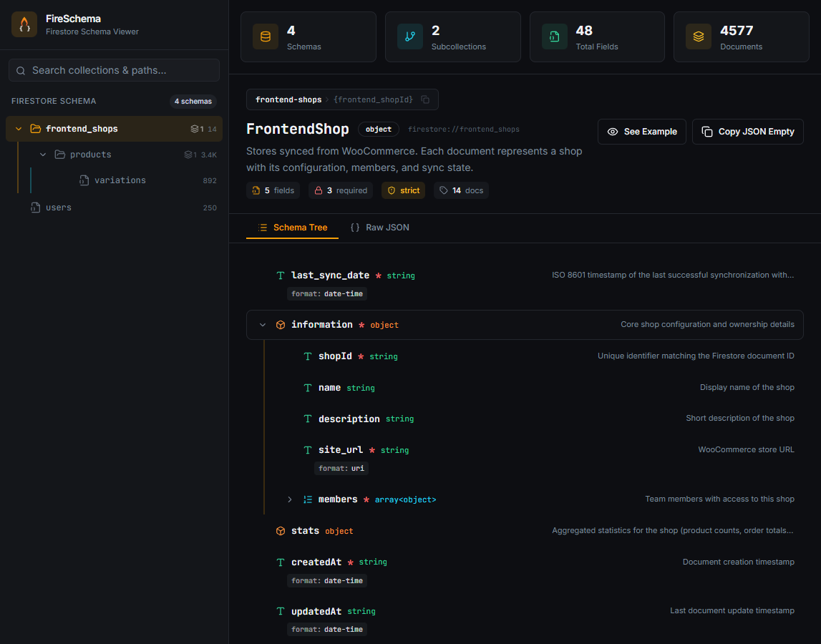
Task: Click the lock icon on the required badge
Action: [x=319, y=190]
